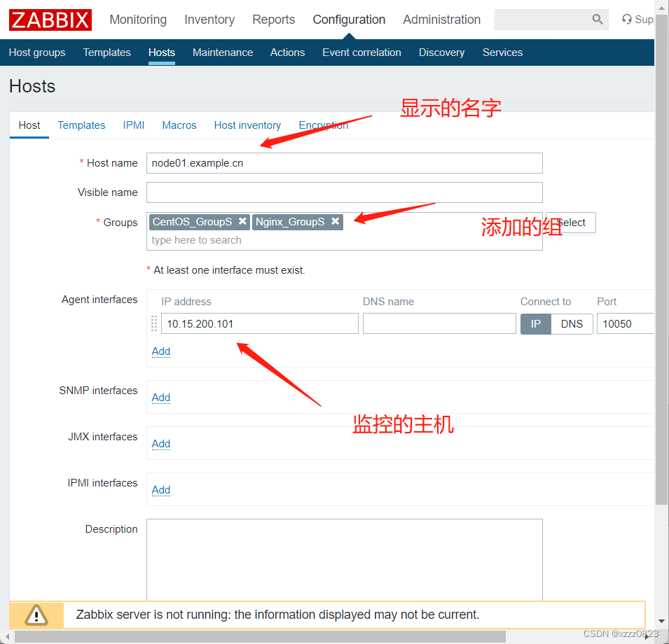Image resolution: width=669 pixels, height=644 pixels.
Task: Go to Event correlation submenu
Action: point(361,52)
